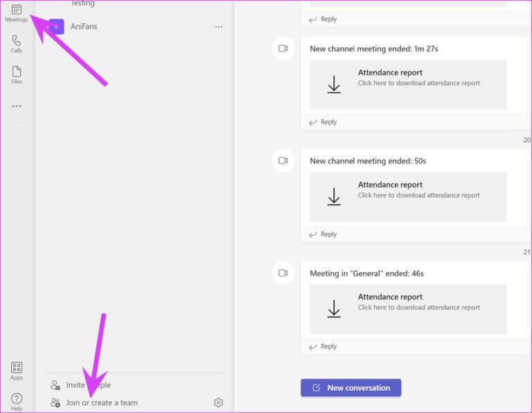Screen dimensions: 532x413
Task: Select the AniFans team avatar
Action: pos(56,26)
